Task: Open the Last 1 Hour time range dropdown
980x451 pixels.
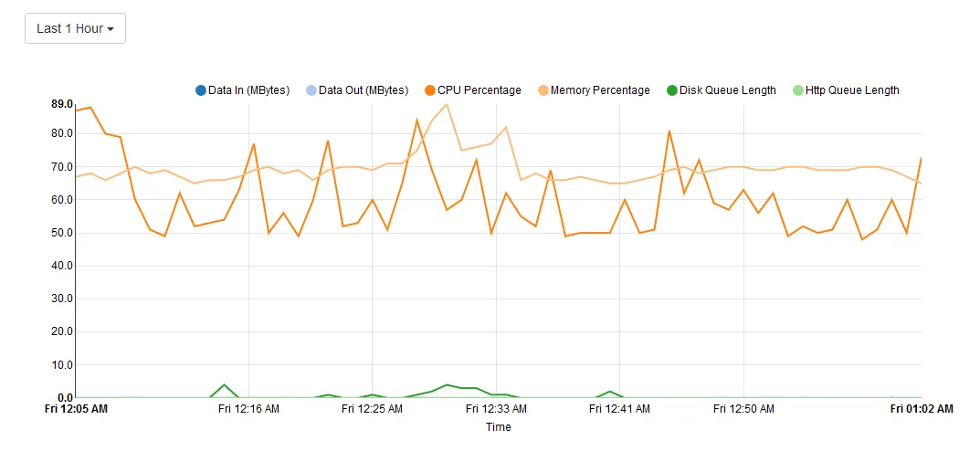Action: click(75, 28)
